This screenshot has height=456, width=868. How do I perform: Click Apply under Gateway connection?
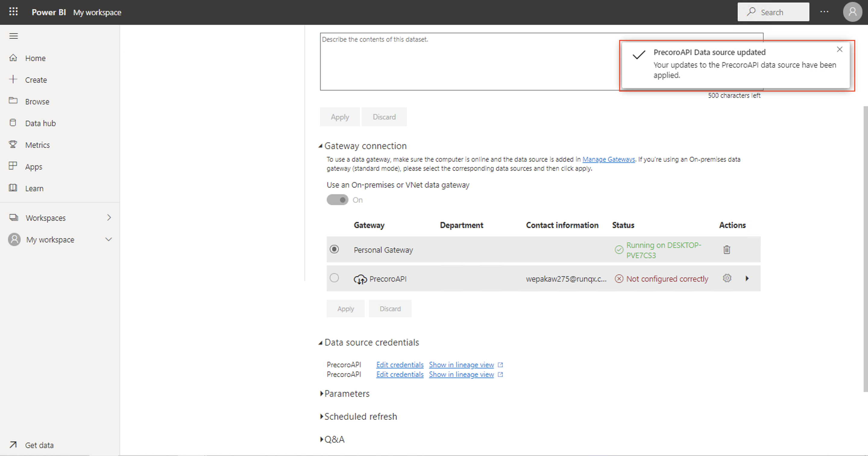345,309
